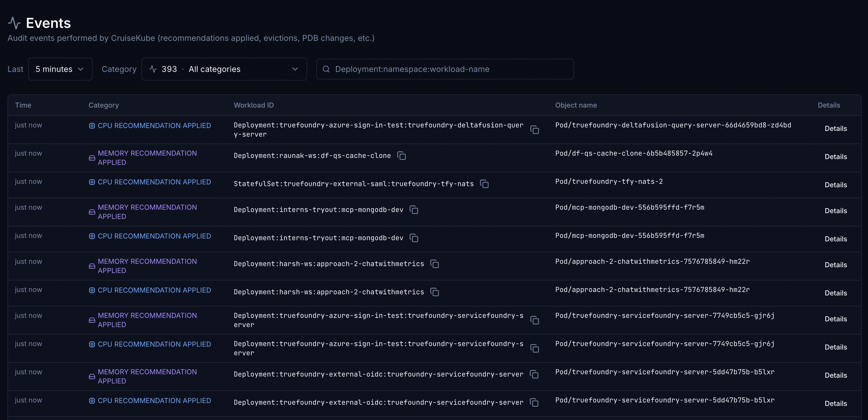Screen dimensions: 868x420
Task: Open Details for the truefoundry-tfy-nats-2 pod
Action: pos(836,185)
